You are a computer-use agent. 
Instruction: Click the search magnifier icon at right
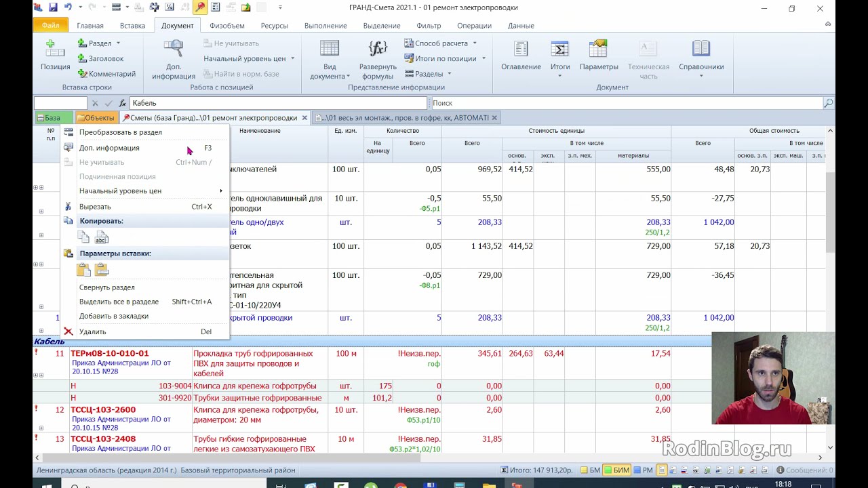828,103
